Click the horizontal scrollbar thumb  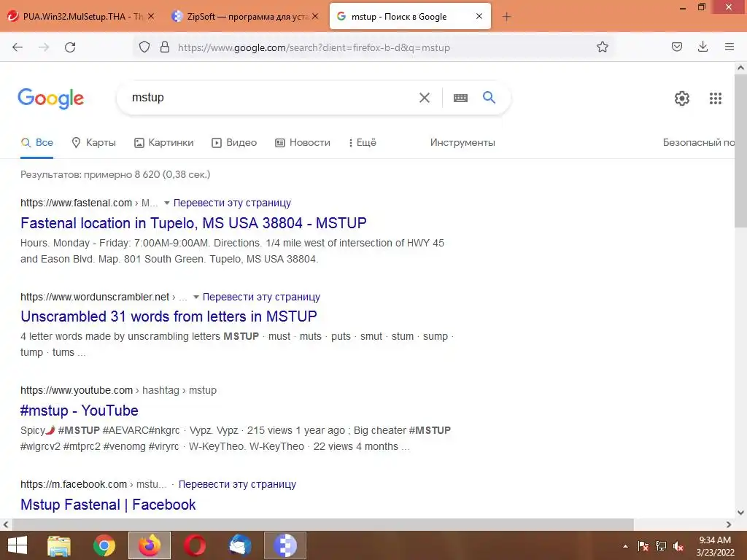pos(322,525)
